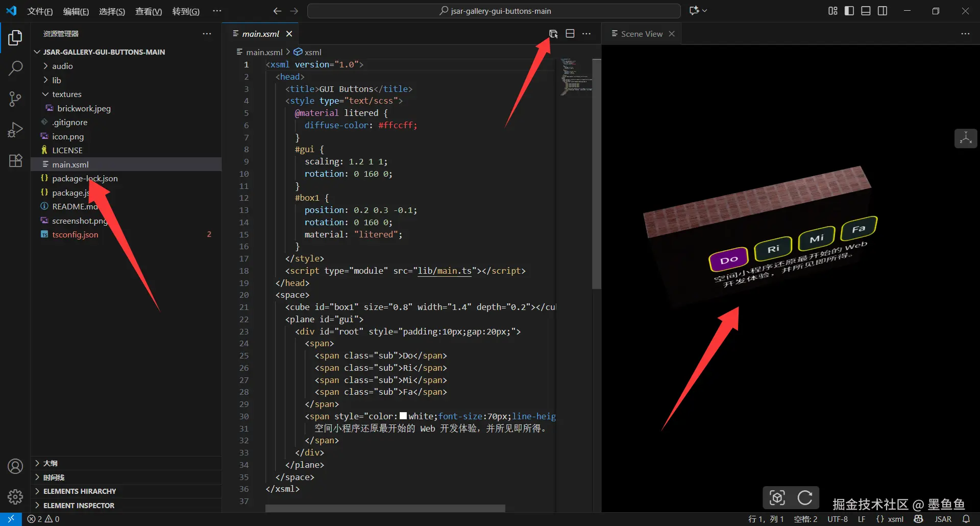Close the main.xsml tab
The image size is (980, 526).
(x=289, y=34)
